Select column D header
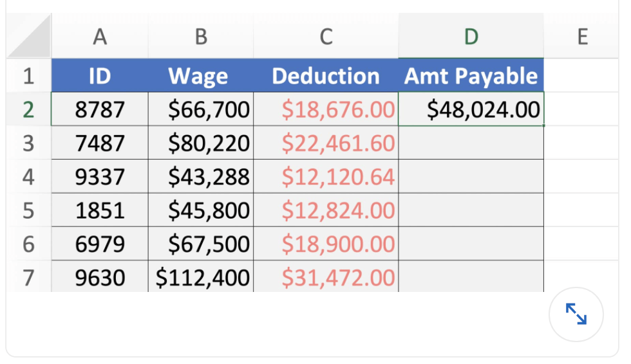 click(x=471, y=37)
